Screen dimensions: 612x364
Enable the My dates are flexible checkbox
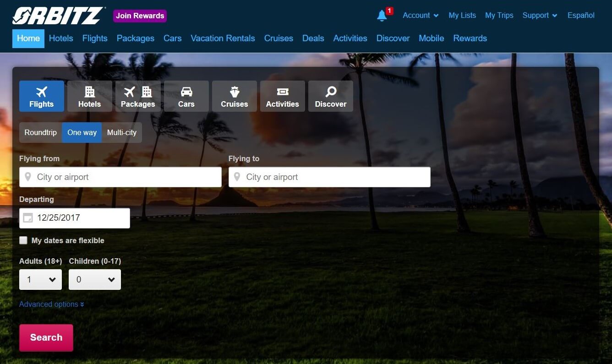coord(23,240)
